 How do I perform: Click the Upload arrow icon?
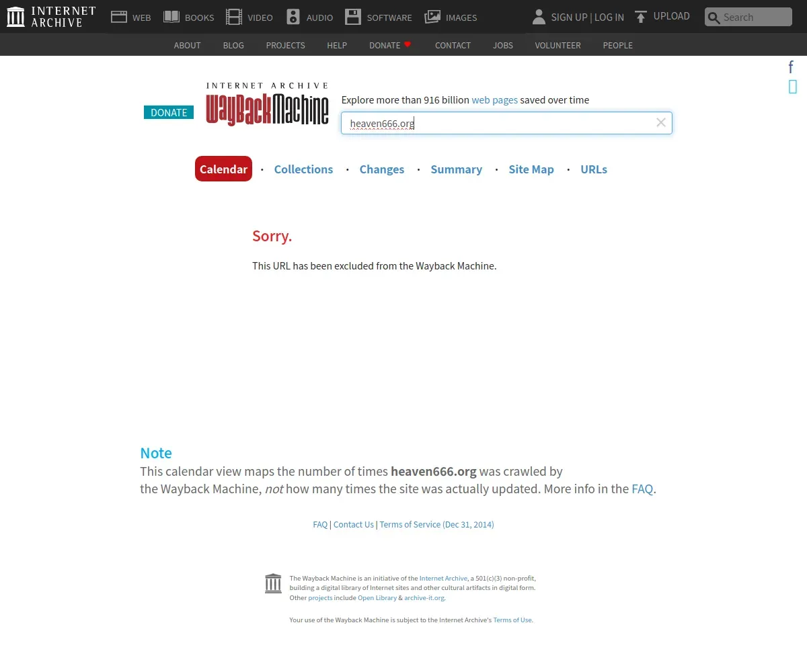coord(641,17)
